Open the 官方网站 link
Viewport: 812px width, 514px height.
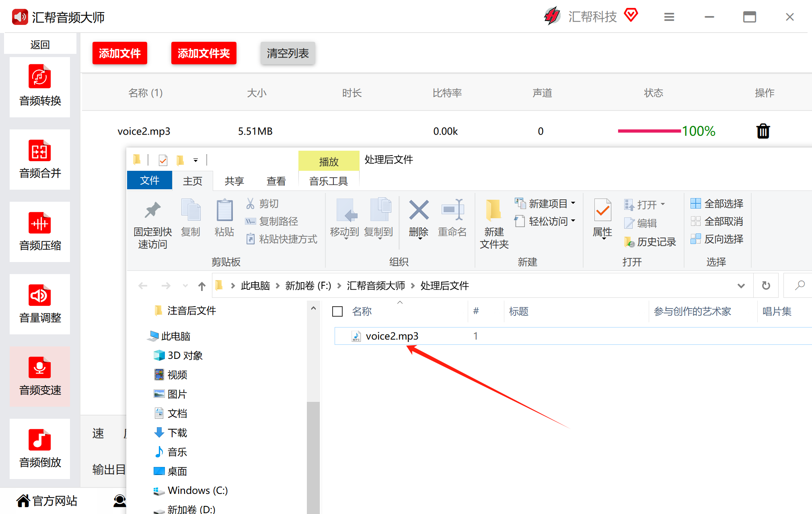tap(47, 501)
